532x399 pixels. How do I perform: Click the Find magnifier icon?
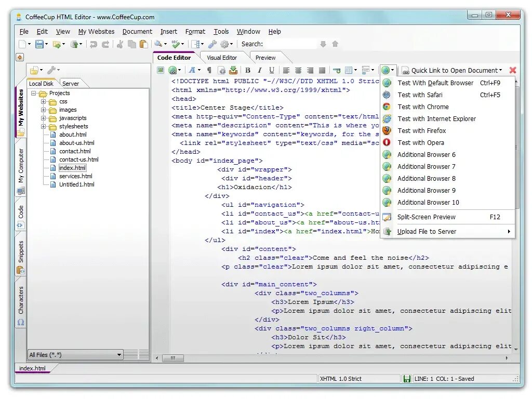[158, 44]
